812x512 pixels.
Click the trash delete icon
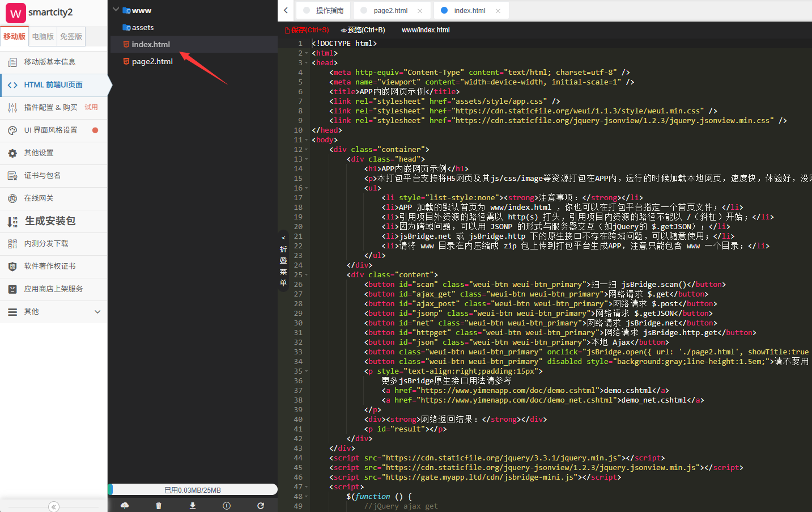(159, 506)
